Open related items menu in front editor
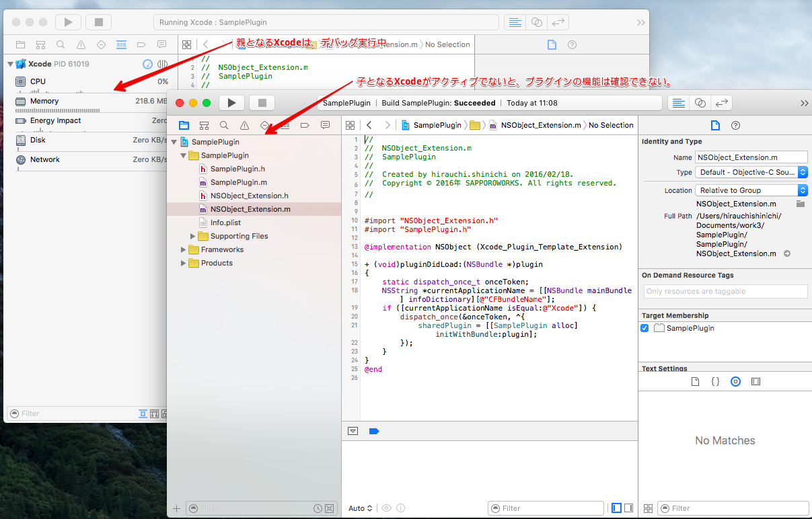Image resolution: width=812 pixels, height=519 pixels. tap(350, 125)
